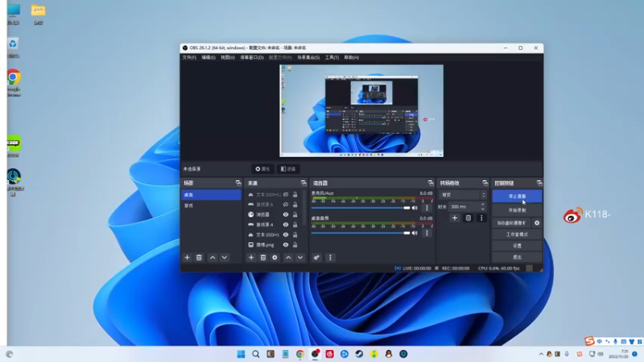Screen dimensions: 644x362
Task: Adjust the 麦克风/Aux volume slider
Action: pos(361,208)
